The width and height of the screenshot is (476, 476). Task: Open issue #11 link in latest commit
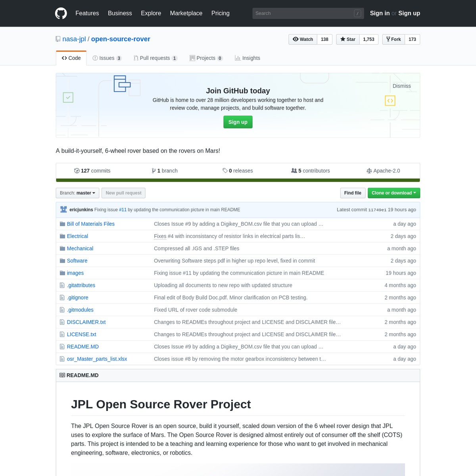click(x=123, y=209)
